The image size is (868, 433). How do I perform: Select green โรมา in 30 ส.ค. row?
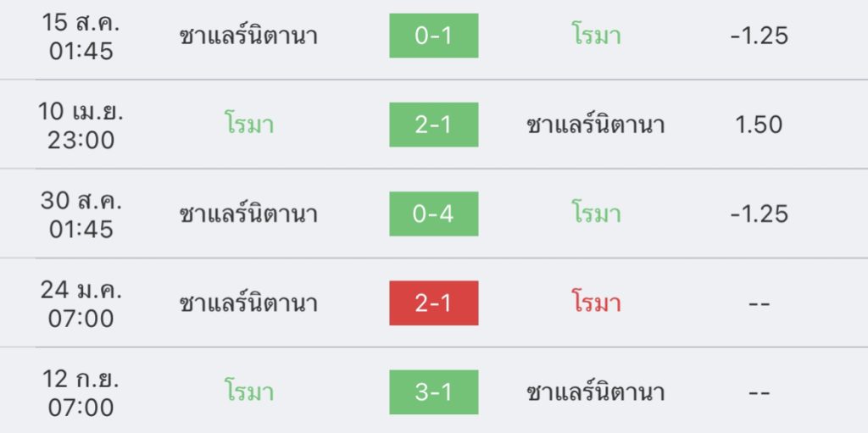click(596, 214)
